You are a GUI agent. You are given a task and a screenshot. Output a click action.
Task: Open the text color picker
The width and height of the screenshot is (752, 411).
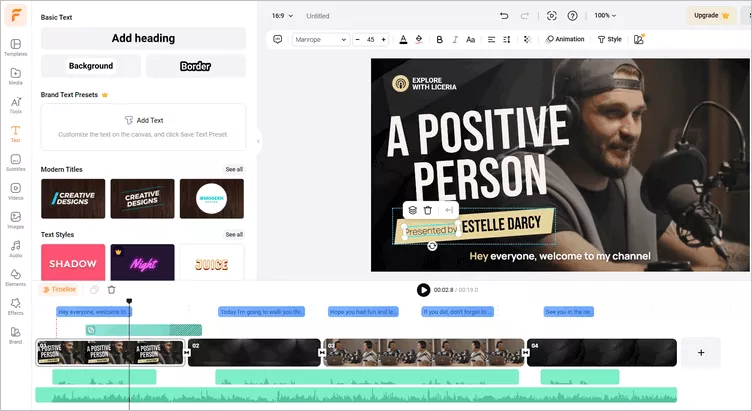coord(403,39)
